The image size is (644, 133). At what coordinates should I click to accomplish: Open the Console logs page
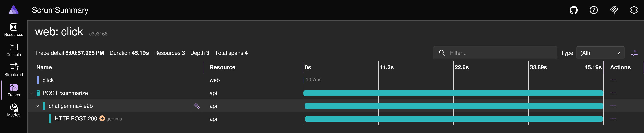click(x=13, y=50)
